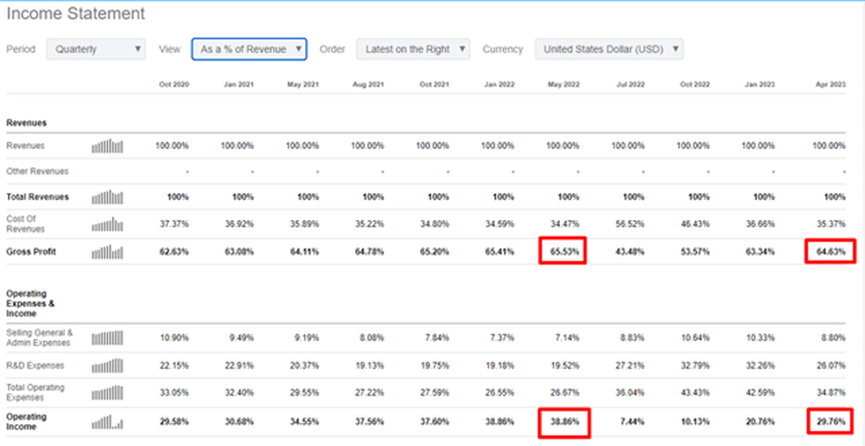Click the Oct 2021 column header
Image resolution: width=865 pixels, height=446 pixels.
(434, 84)
